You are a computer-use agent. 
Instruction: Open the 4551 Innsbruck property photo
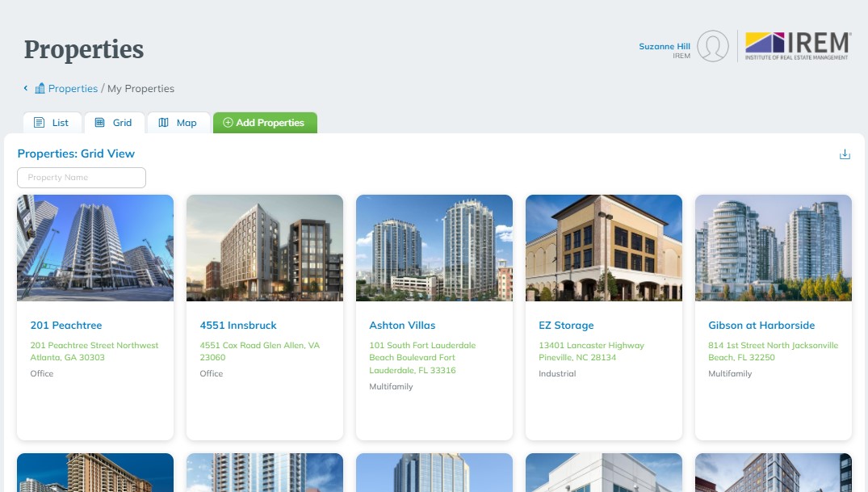265,248
